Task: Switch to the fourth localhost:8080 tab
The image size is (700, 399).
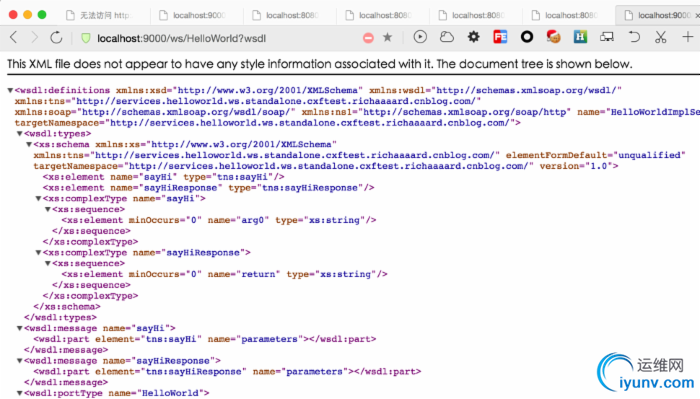Action: 568,15
